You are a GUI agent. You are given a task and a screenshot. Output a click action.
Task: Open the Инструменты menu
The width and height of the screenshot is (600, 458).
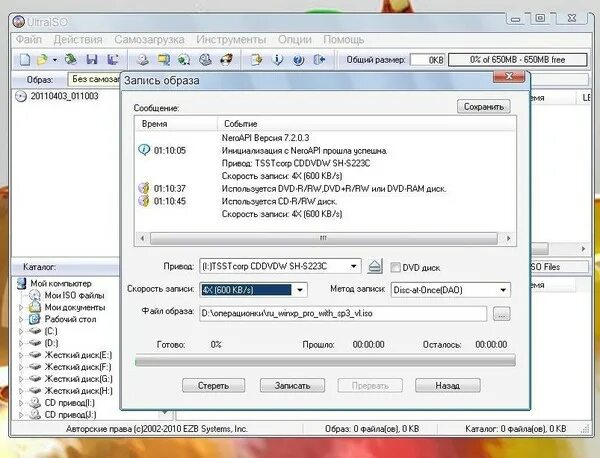click(x=231, y=39)
